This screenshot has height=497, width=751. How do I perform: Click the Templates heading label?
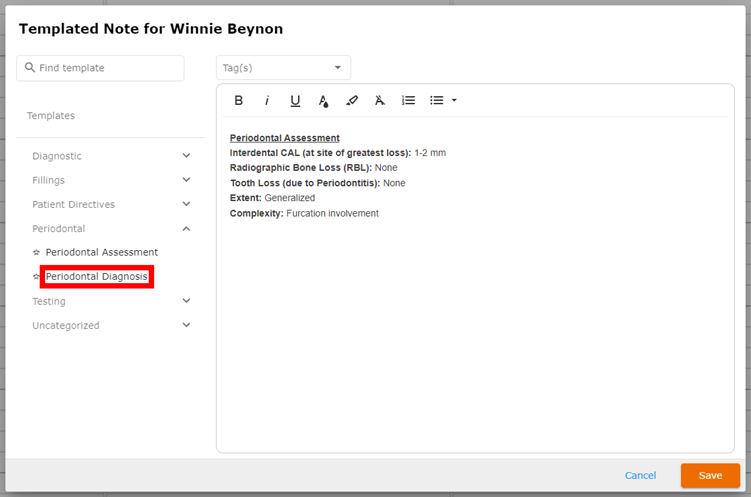pyautogui.click(x=51, y=115)
